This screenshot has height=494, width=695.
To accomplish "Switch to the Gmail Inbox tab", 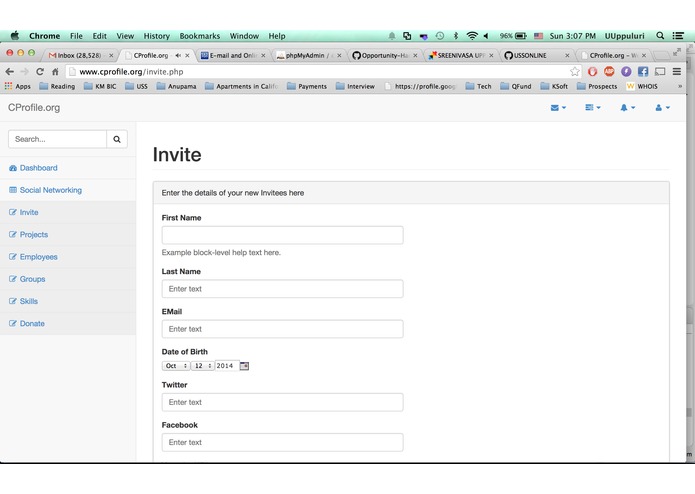I will [x=80, y=55].
